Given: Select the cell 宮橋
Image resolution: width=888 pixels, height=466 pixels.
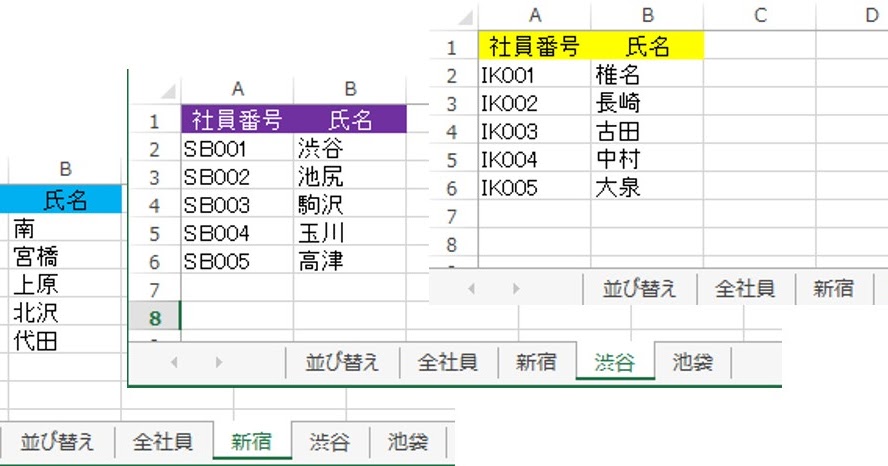Looking at the screenshot, I should [65, 256].
